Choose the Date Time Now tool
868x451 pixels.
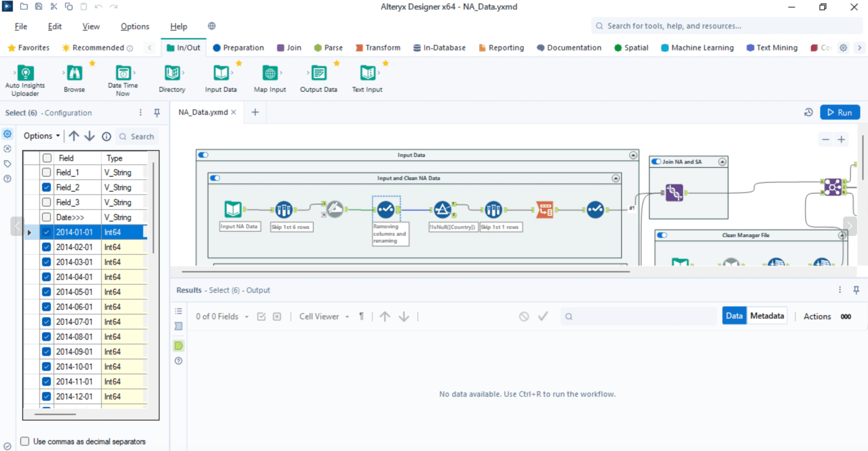pos(123,81)
